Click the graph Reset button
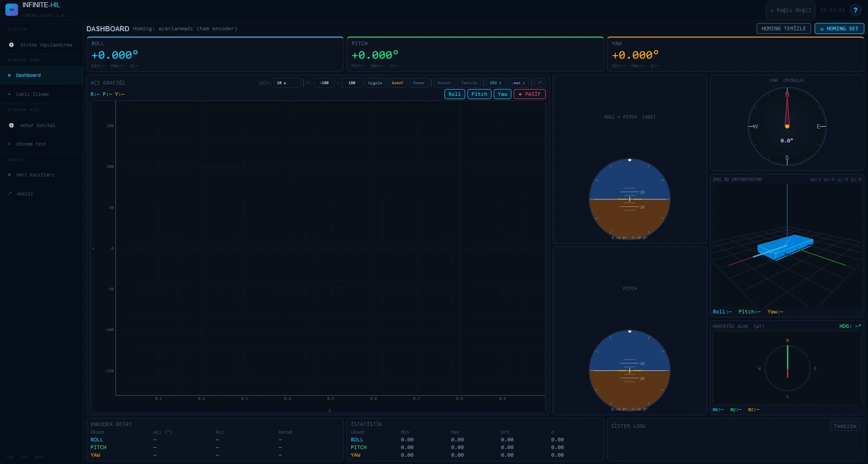The height and width of the screenshot is (464, 868). (419, 83)
